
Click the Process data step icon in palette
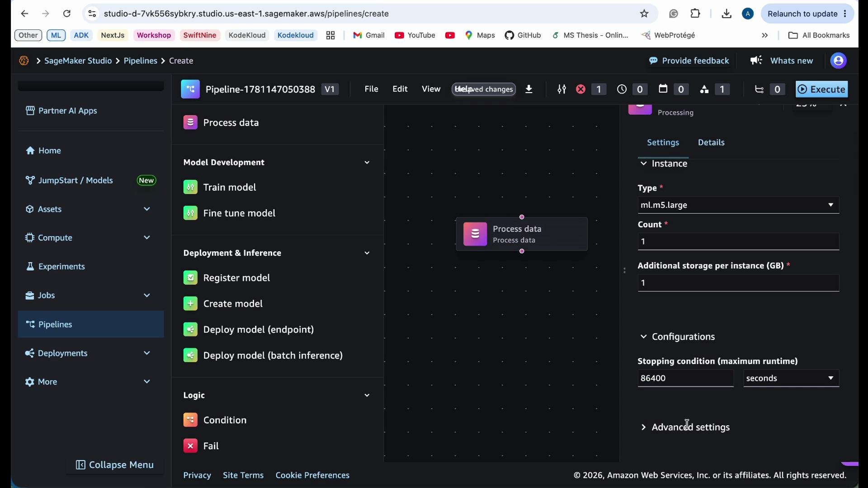click(x=190, y=122)
